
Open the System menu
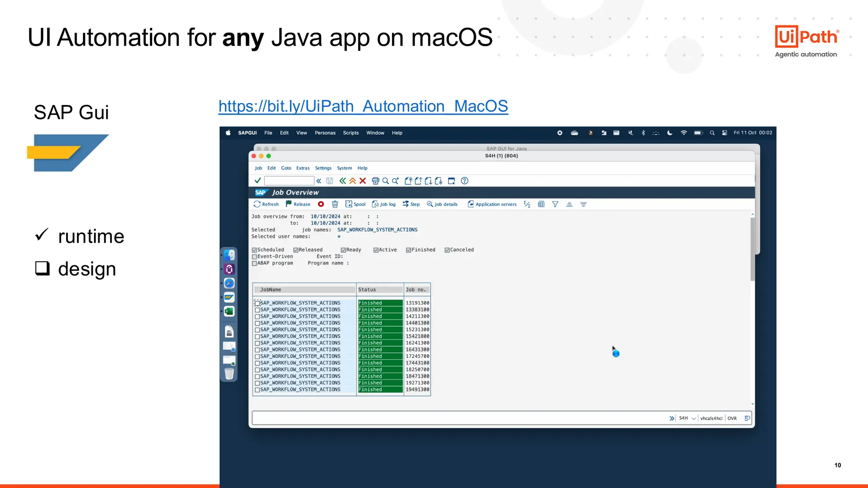[x=345, y=168]
